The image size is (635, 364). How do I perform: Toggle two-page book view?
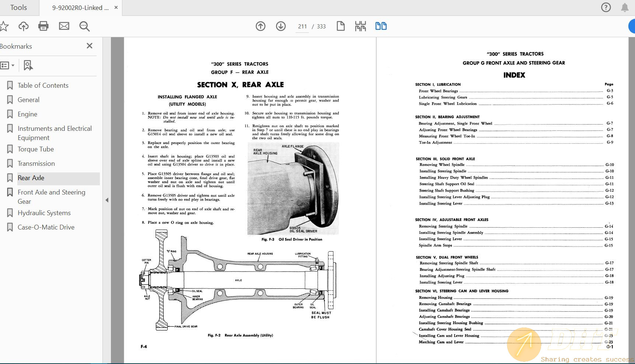[381, 26]
